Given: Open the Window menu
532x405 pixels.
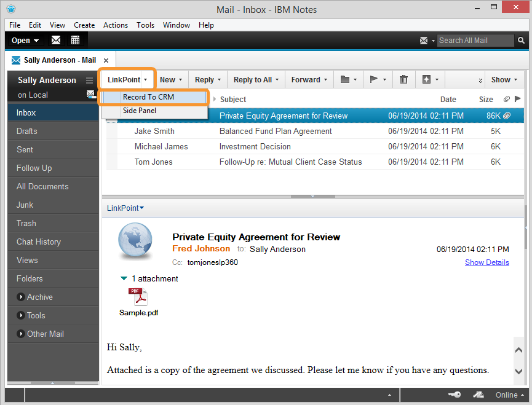Looking at the screenshot, I should click(x=176, y=25).
